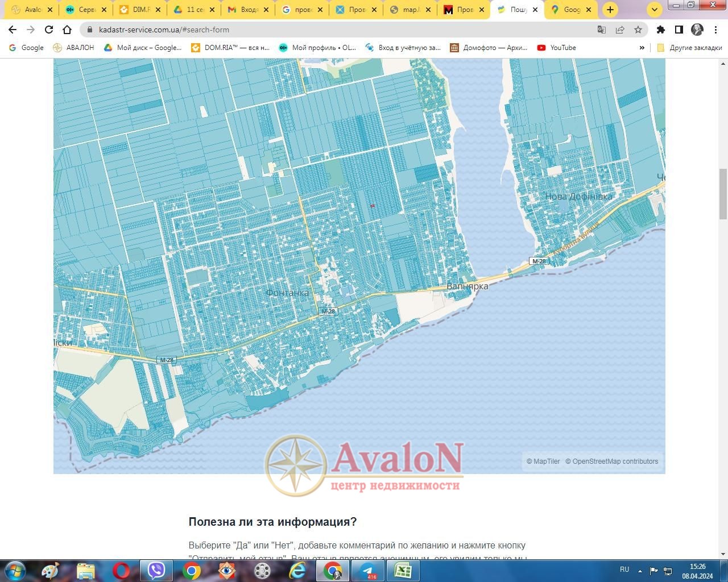Show hidden system tray icons arrow
The width and height of the screenshot is (728, 582).
640,571
